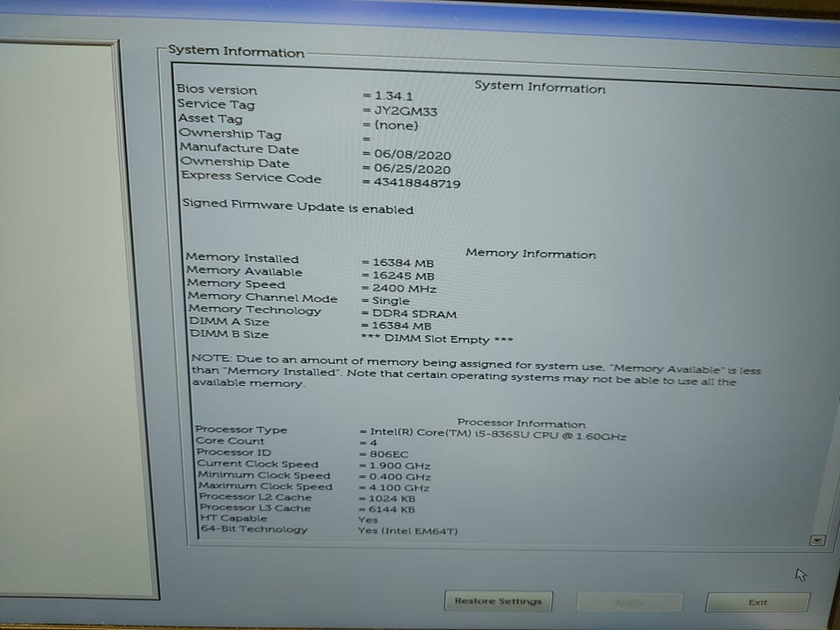The image size is (840, 630).
Task: Click Manufacture Date value 06/08/2020
Action: pos(412,155)
